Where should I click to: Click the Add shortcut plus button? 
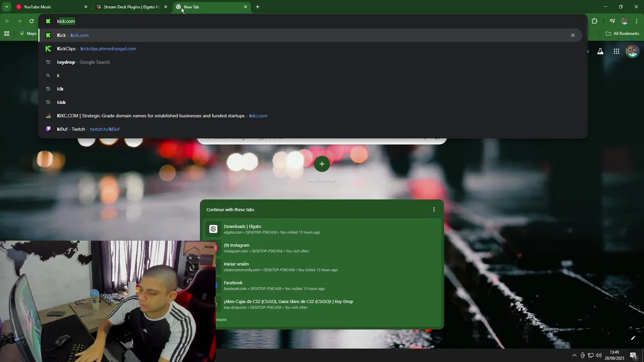(322, 164)
